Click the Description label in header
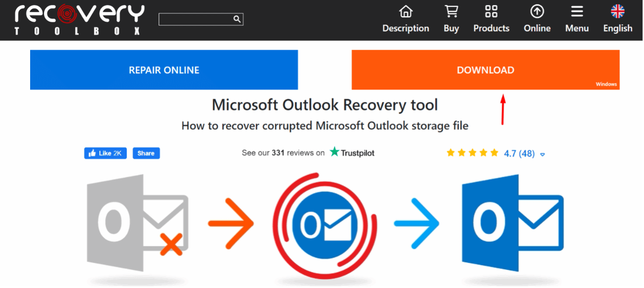 pos(406,28)
